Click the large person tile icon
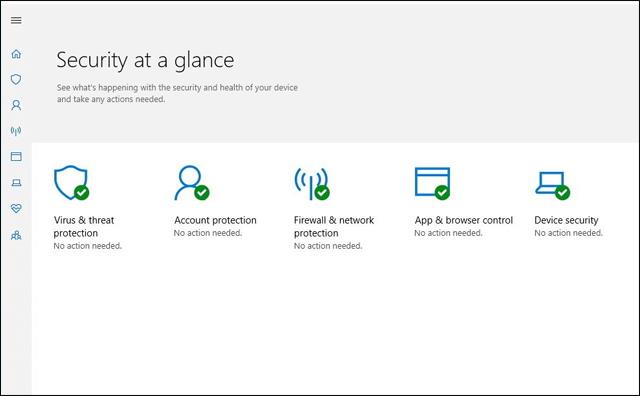Image resolution: width=640 pixels, height=396 pixels. click(x=191, y=182)
